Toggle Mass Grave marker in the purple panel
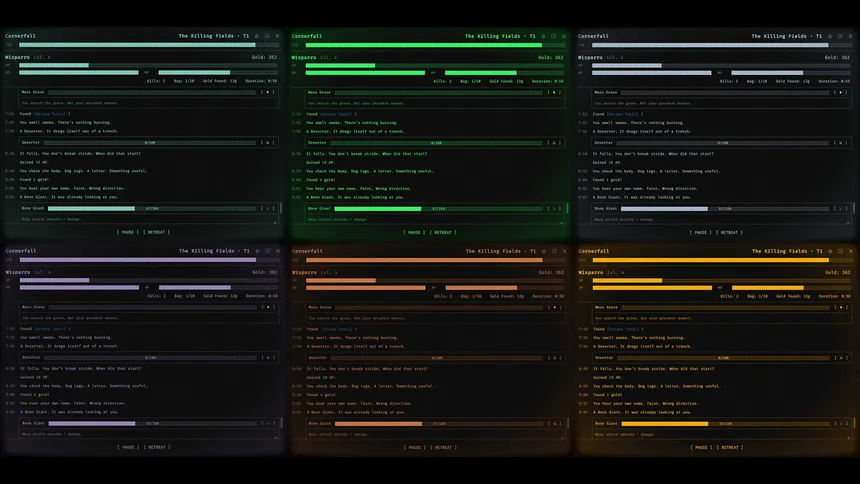 [x=265, y=307]
